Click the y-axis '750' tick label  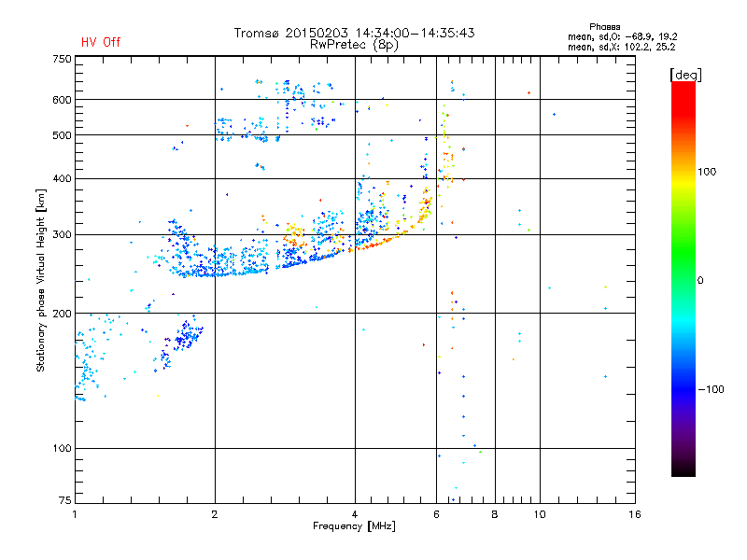[x=62, y=59]
